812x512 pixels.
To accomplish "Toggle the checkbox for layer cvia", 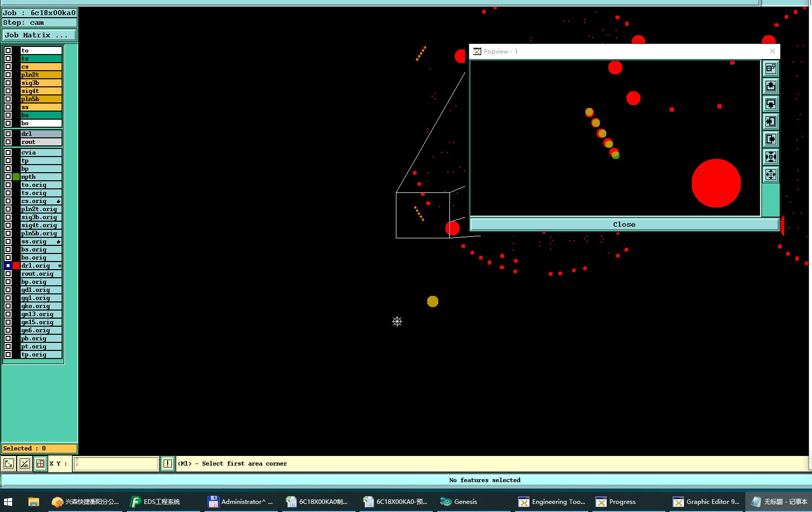I will pyautogui.click(x=8, y=152).
